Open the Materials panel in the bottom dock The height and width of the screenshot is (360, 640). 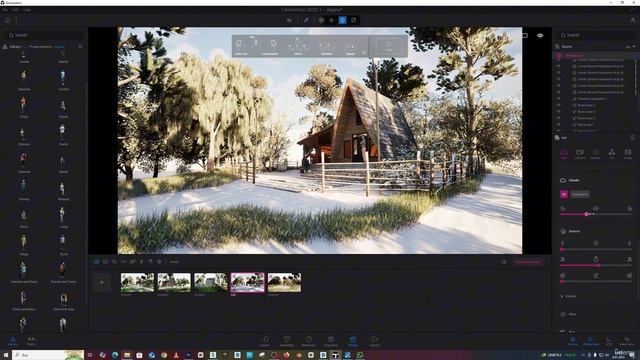(x=309, y=341)
